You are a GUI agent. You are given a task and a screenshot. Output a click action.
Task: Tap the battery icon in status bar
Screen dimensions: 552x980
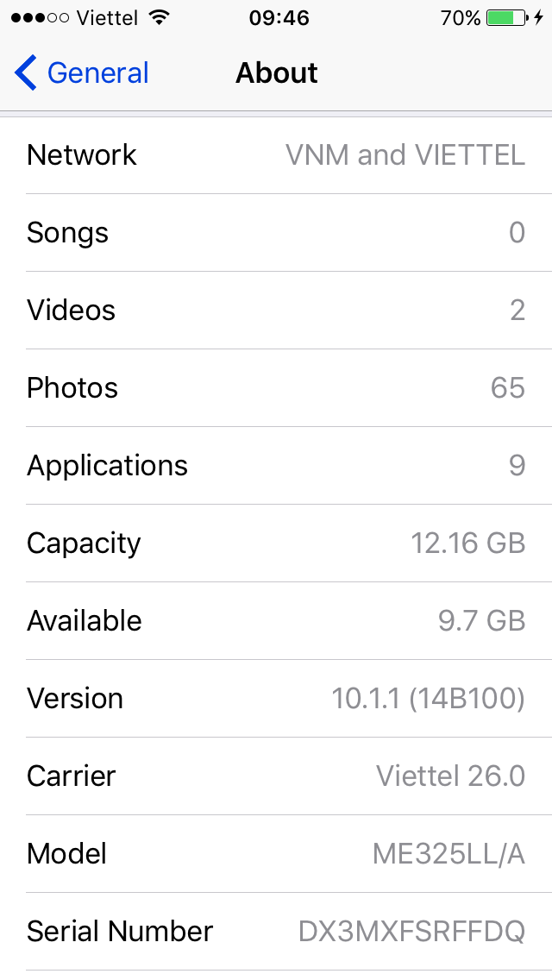506,17
